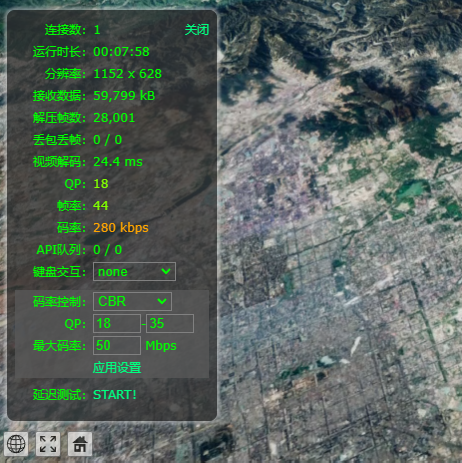This screenshot has height=463, width=462.
Task: Focus the minimum QP field with 18
Action: pos(117,323)
